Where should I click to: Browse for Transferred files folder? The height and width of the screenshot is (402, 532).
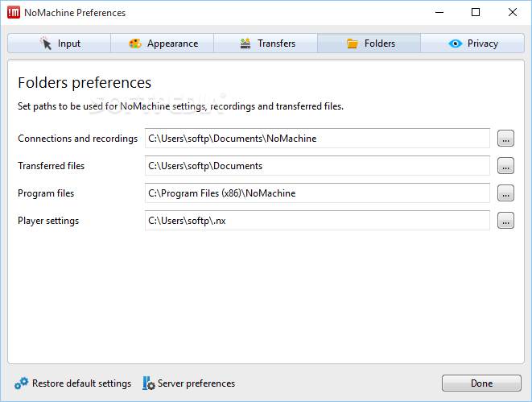pyautogui.click(x=505, y=166)
